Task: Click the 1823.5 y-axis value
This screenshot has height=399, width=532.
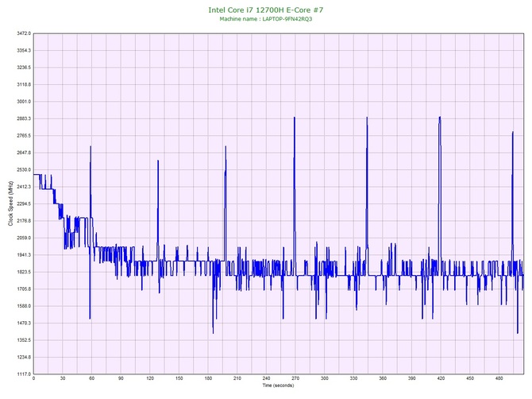Action: point(24,272)
